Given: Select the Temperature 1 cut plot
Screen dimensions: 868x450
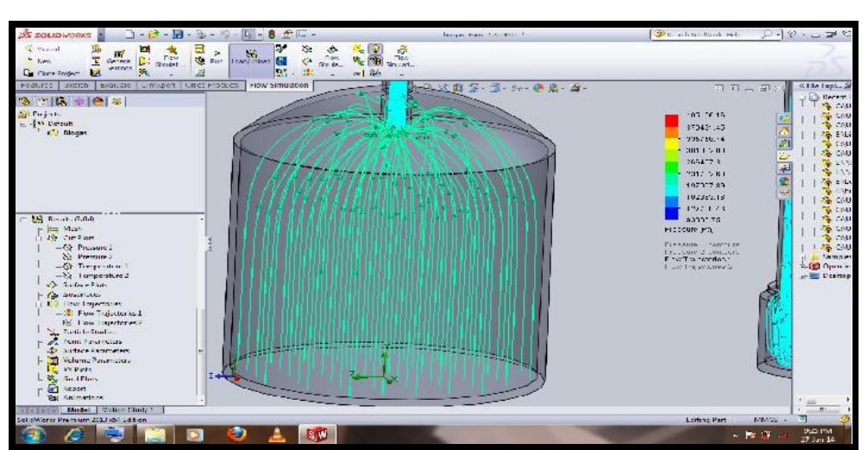Looking at the screenshot, I should coord(95,266).
